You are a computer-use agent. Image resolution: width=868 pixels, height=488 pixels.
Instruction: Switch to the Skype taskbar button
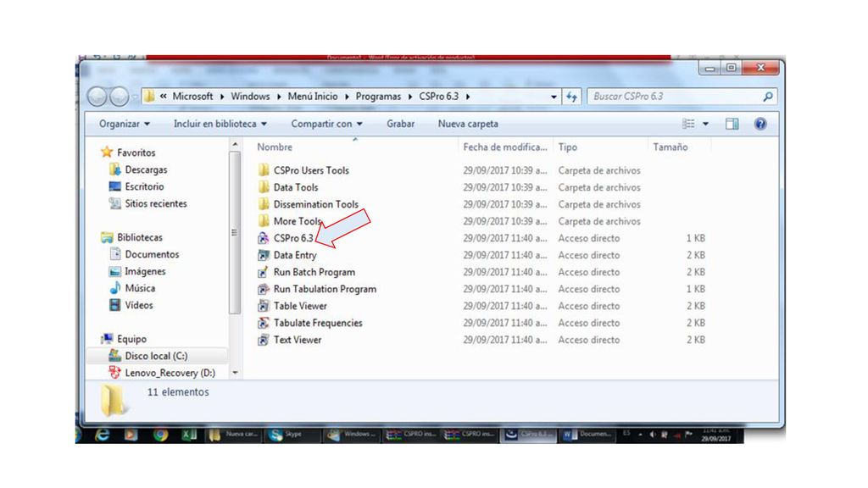[x=292, y=435]
